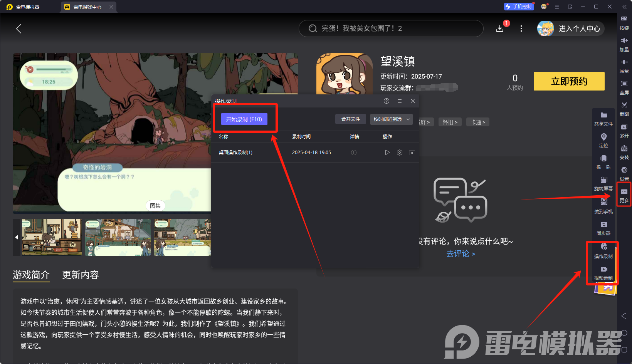The height and width of the screenshot is (364, 632).
Task: Close the 操作录制 dialog
Action: coord(413,101)
